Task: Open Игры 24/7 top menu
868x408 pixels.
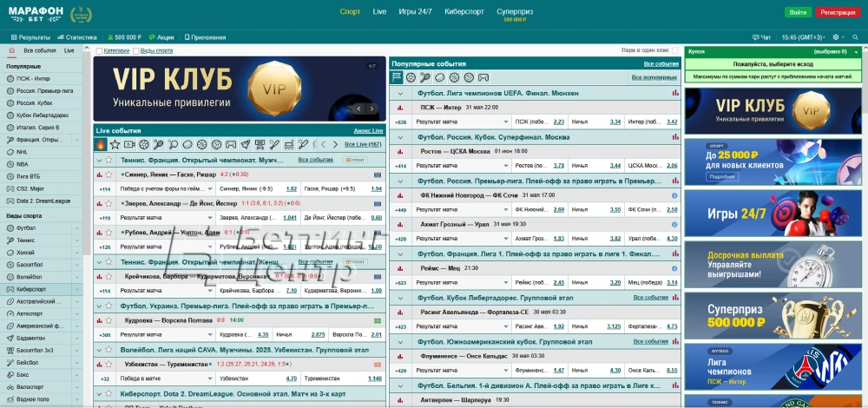Action: pos(415,11)
